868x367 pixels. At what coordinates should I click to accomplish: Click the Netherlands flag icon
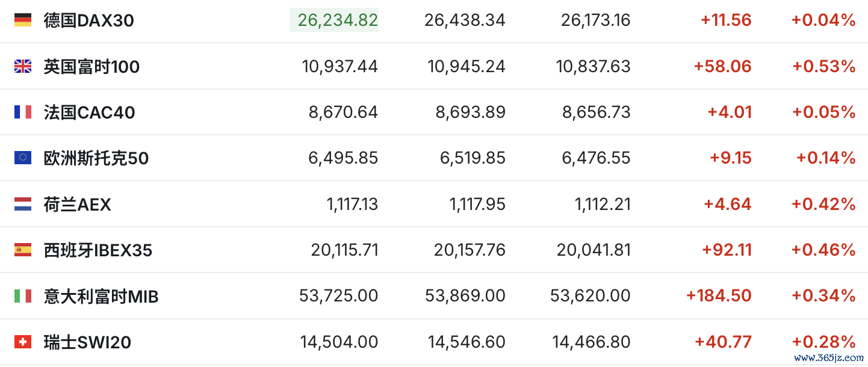(23, 205)
